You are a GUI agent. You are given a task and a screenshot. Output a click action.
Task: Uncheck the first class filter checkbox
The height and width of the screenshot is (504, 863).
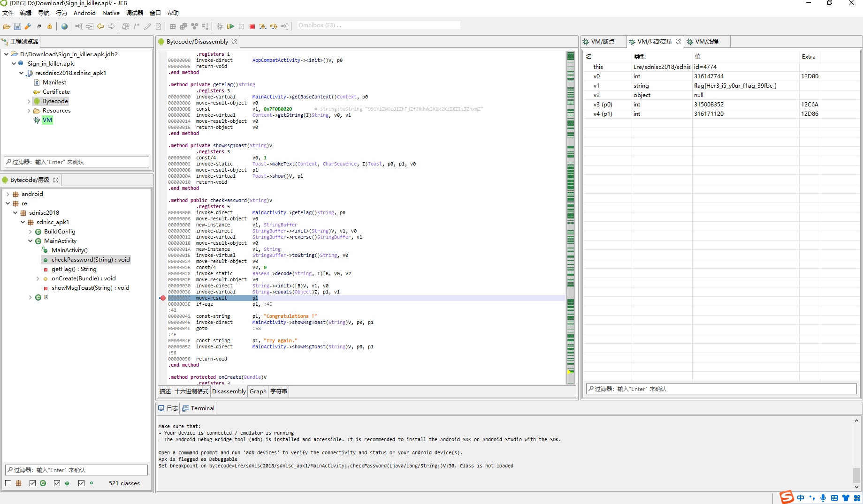8,483
